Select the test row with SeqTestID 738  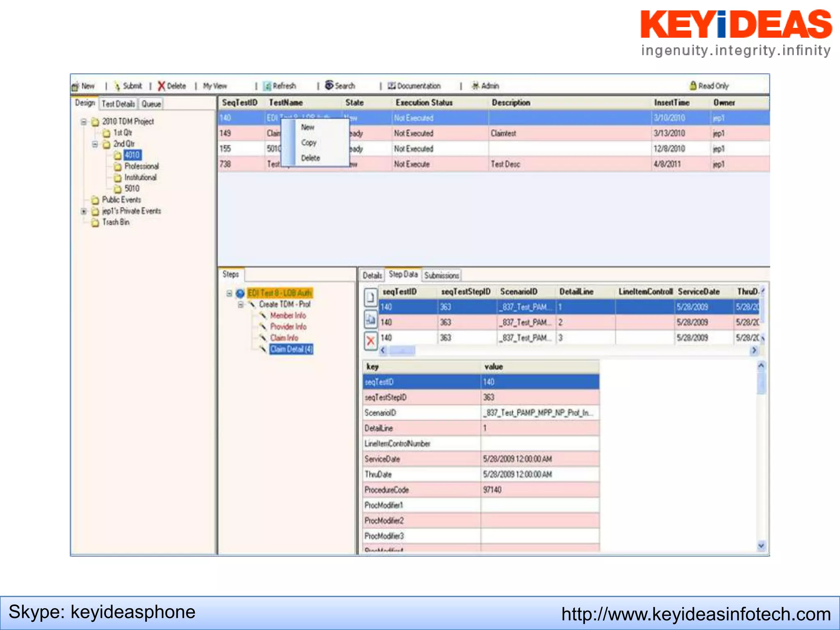(494, 164)
